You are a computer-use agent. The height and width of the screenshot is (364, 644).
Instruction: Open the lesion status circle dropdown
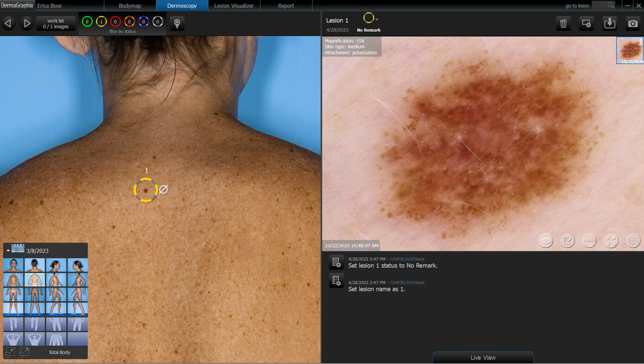click(x=370, y=19)
